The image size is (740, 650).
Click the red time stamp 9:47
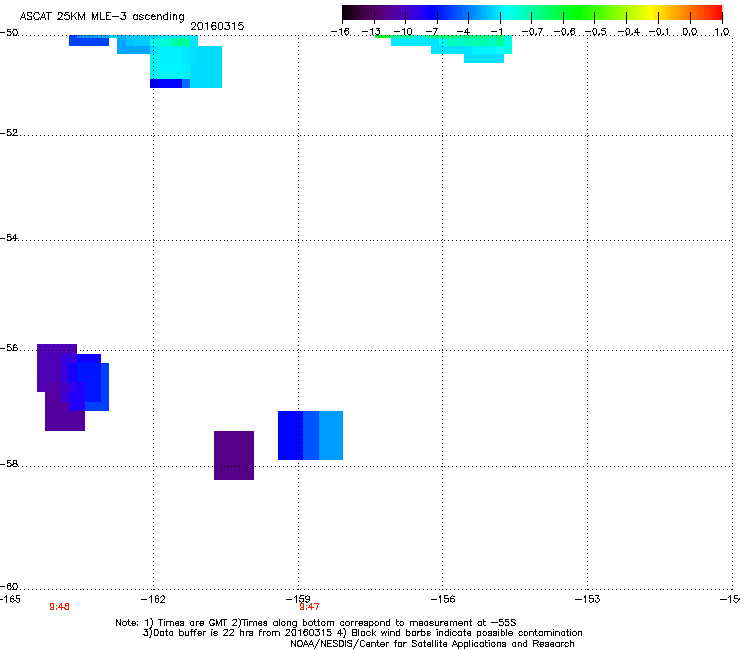[x=310, y=607]
